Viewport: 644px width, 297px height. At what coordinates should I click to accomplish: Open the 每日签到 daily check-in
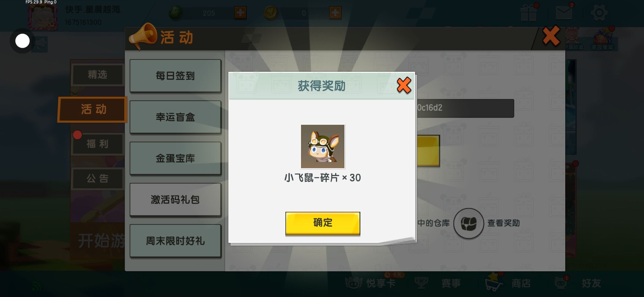(175, 76)
